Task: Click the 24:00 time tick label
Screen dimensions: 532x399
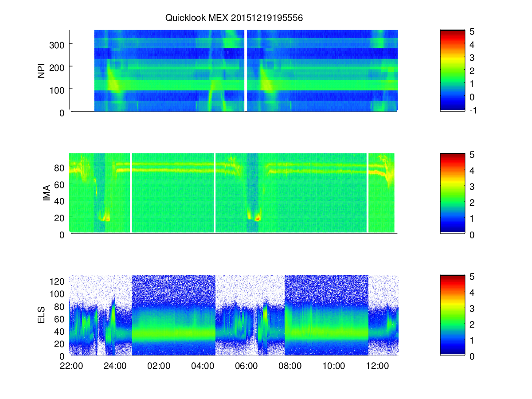Action: click(x=115, y=367)
